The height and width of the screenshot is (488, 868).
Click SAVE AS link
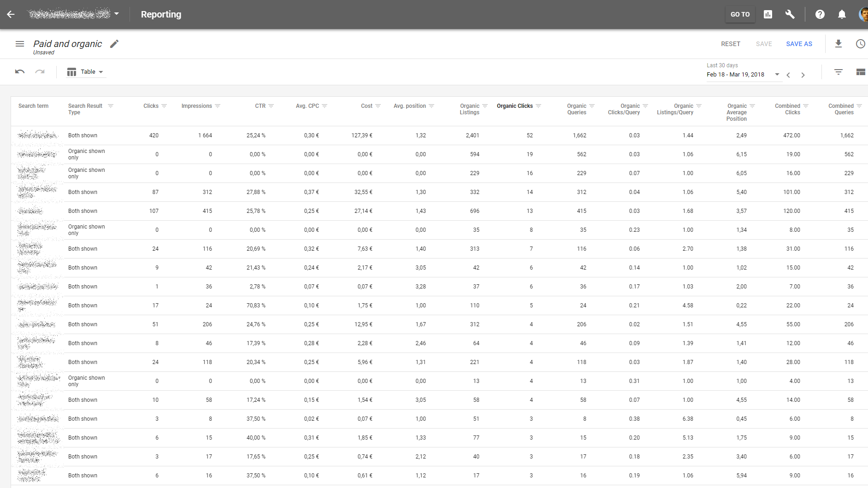coord(799,44)
